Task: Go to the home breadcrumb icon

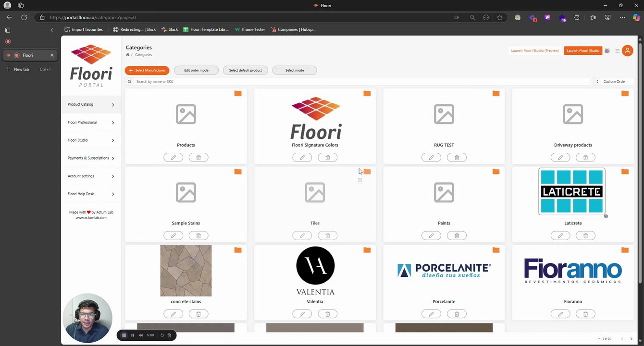Action: click(127, 55)
